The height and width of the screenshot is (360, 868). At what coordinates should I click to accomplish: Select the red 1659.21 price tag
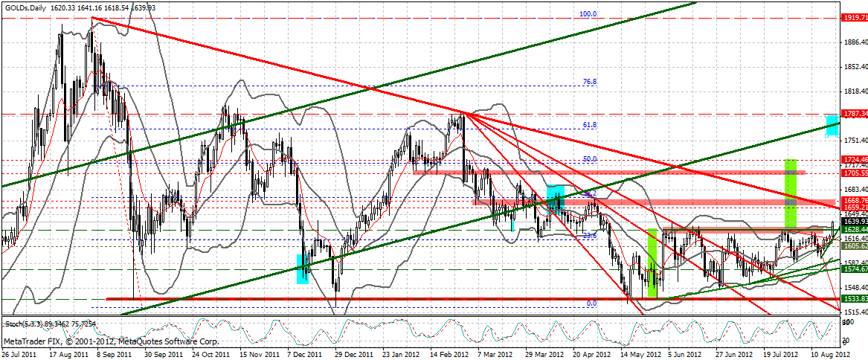tap(854, 207)
